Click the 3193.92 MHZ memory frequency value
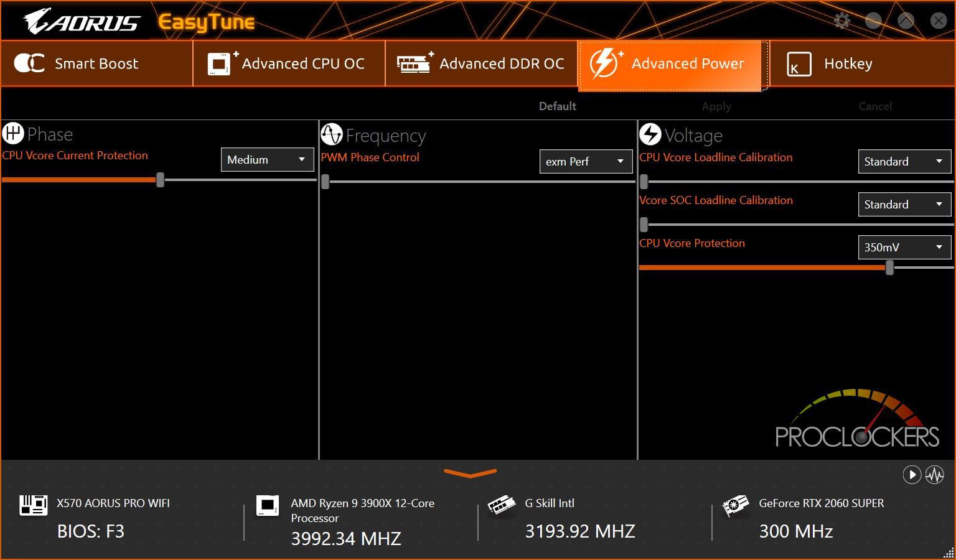 point(580,531)
